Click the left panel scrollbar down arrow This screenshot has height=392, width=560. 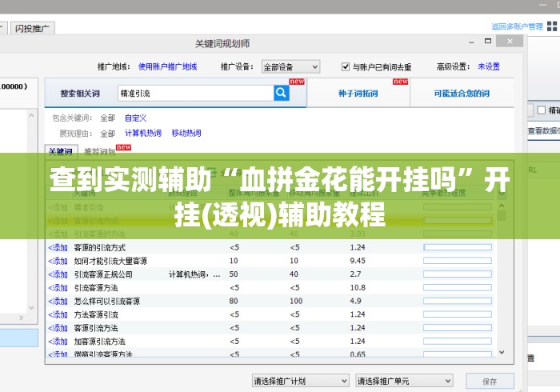(31, 307)
